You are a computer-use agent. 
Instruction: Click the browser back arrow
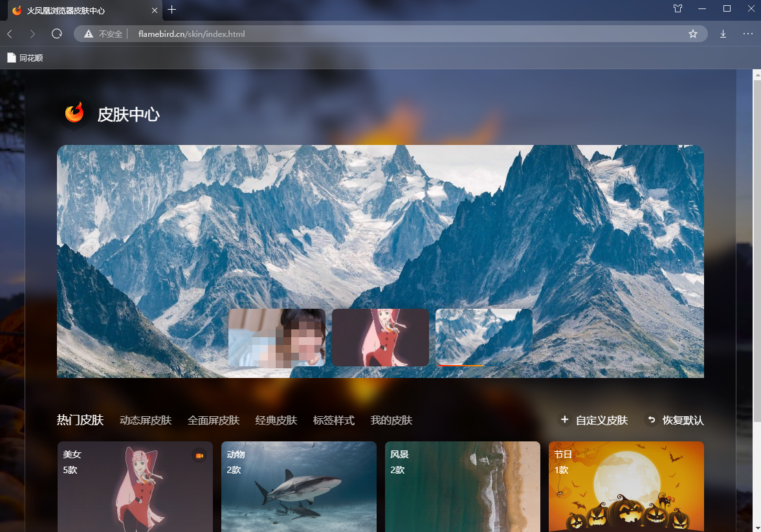click(10, 34)
